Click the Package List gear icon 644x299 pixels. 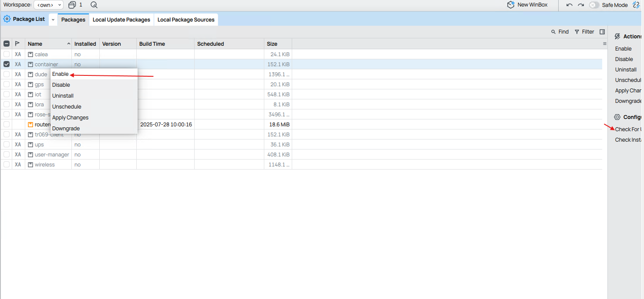tap(7, 19)
